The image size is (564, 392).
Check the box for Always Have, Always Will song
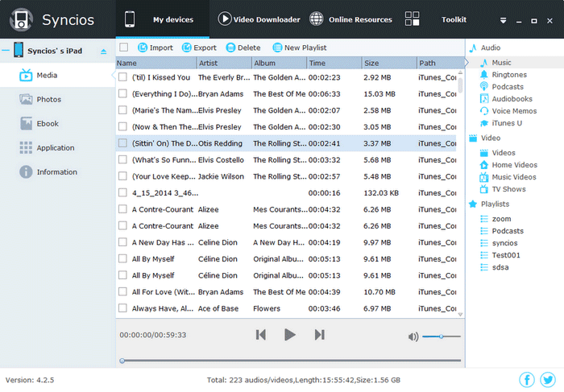pos(122,308)
